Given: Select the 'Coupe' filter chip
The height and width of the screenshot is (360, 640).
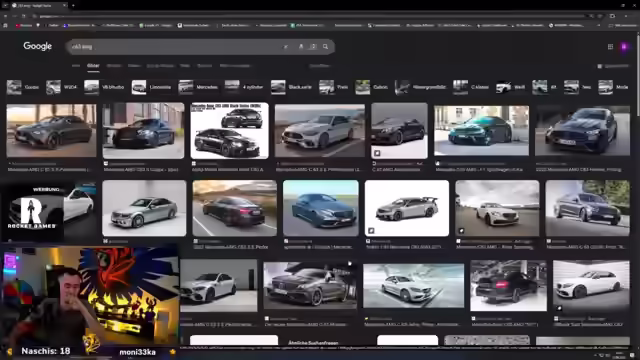Looking at the screenshot, I should coord(23,87).
